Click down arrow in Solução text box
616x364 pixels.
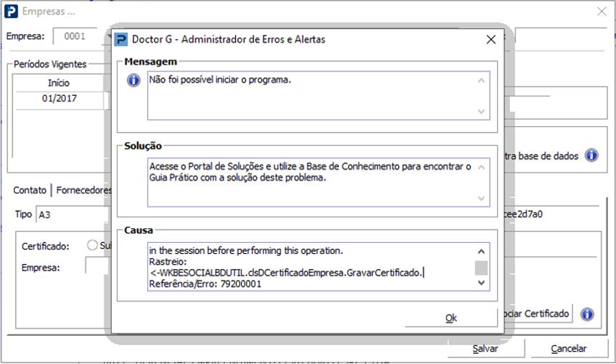pyautogui.click(x=481, y=199)
